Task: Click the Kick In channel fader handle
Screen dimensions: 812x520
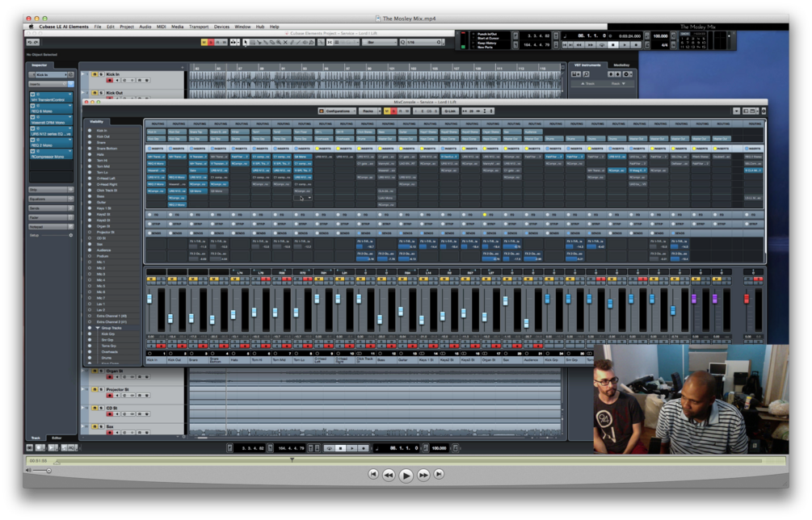Action: (149, 299)
